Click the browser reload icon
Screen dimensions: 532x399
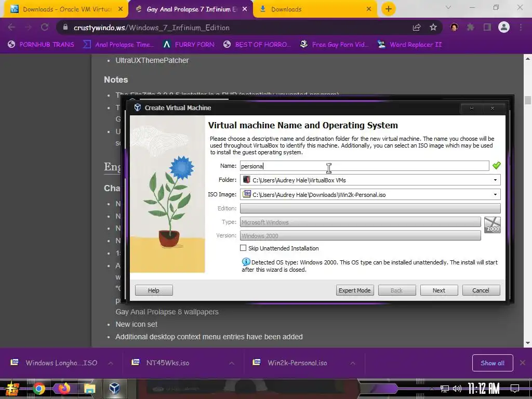coord(45,27)
